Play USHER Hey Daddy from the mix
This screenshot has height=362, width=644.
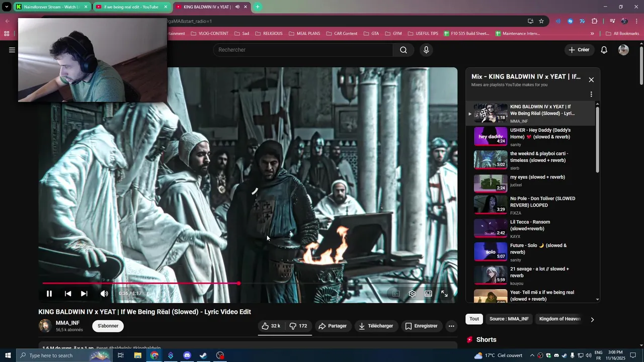[x=531, y=137]
